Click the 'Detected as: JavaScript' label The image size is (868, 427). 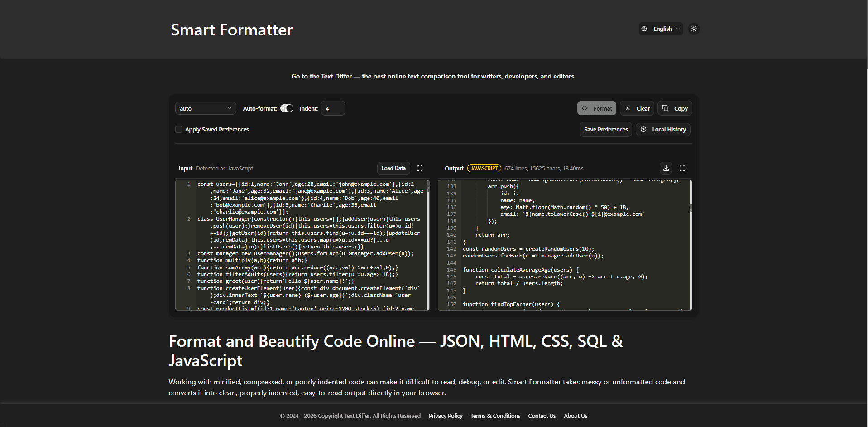pyautogui.click(x=225, y=168)
